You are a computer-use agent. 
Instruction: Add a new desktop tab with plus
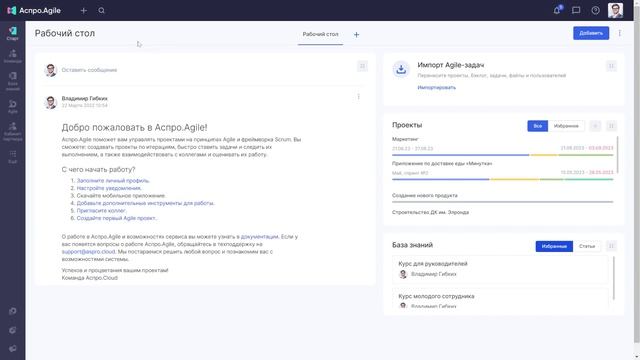click(356, 35)
